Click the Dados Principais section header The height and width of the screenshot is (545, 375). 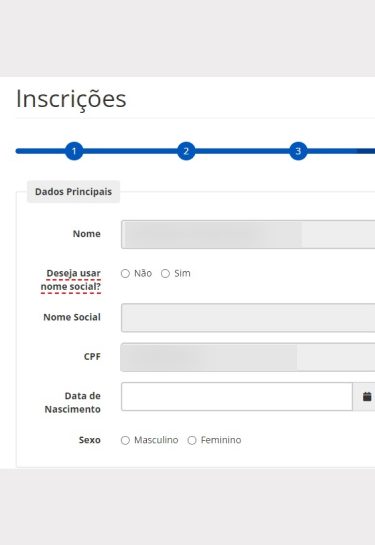pos(73,192)
